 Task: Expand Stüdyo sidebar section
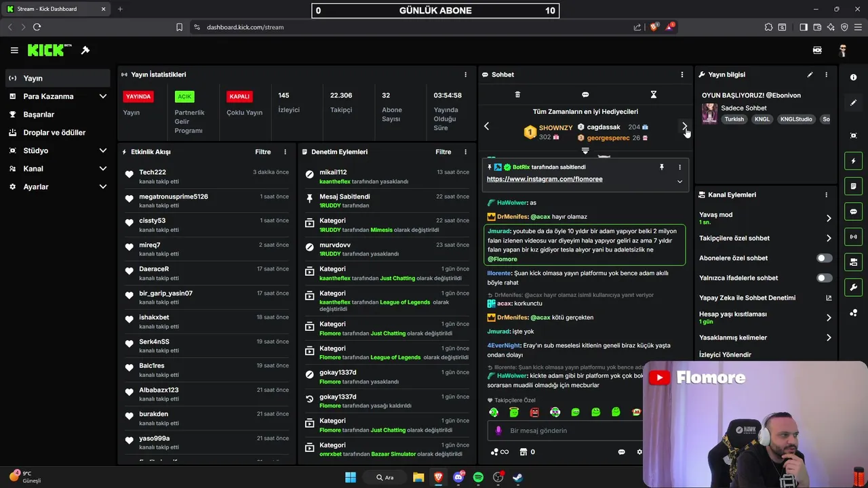[x=102, y=150]
